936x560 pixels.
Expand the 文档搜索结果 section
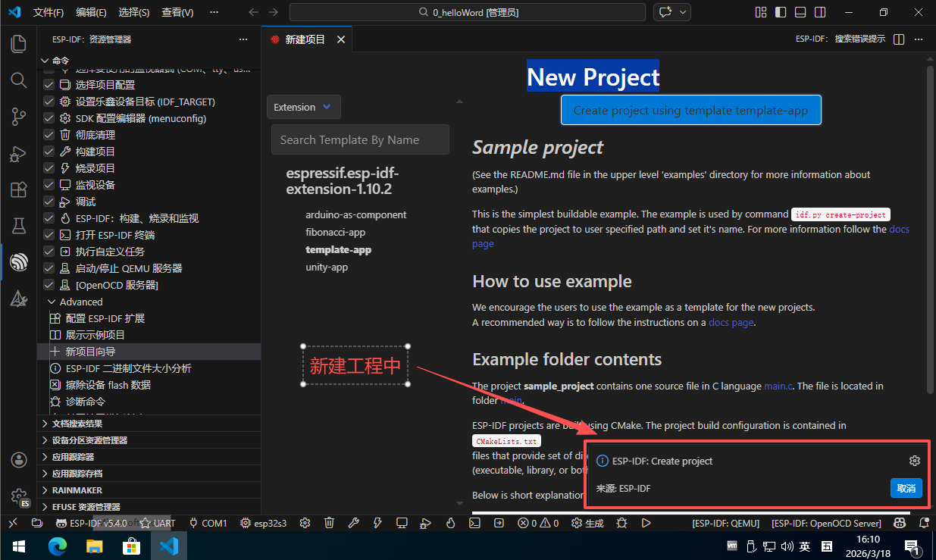[149, 424]
